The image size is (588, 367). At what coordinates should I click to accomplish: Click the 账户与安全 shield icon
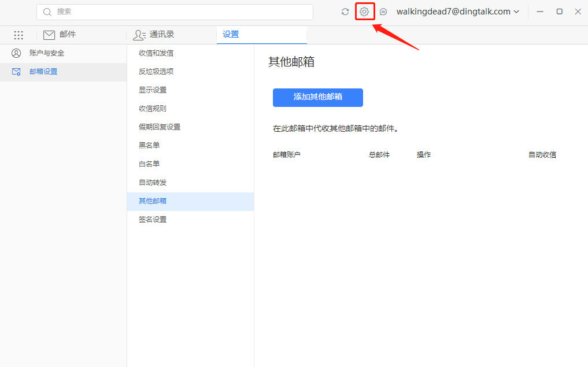click(16, 53)
